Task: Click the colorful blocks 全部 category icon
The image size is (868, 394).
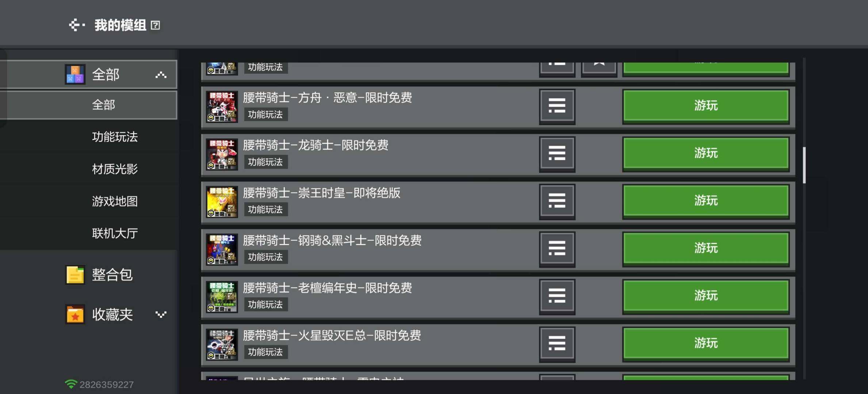Action: pos(75,74)
